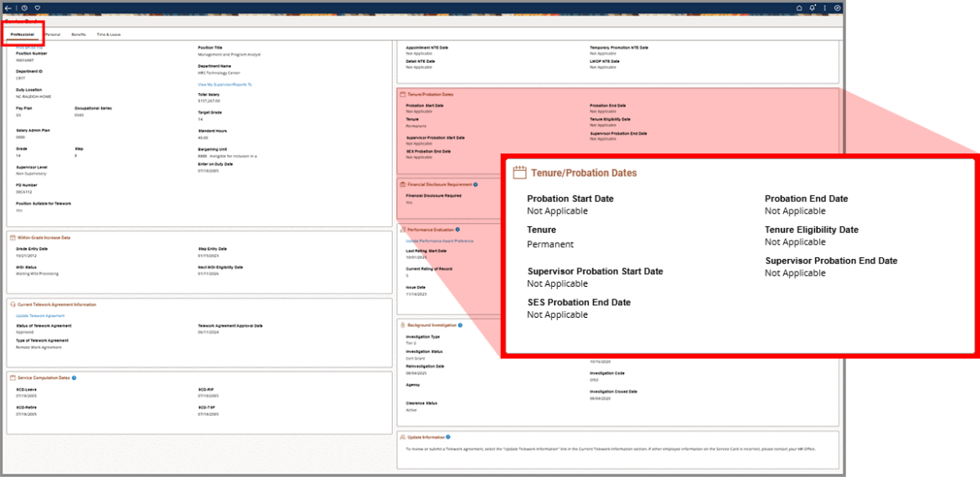The height and width of the screenshot is (477, 980).
Task: Click the favorites heart icon
Action: coord(37,8)
